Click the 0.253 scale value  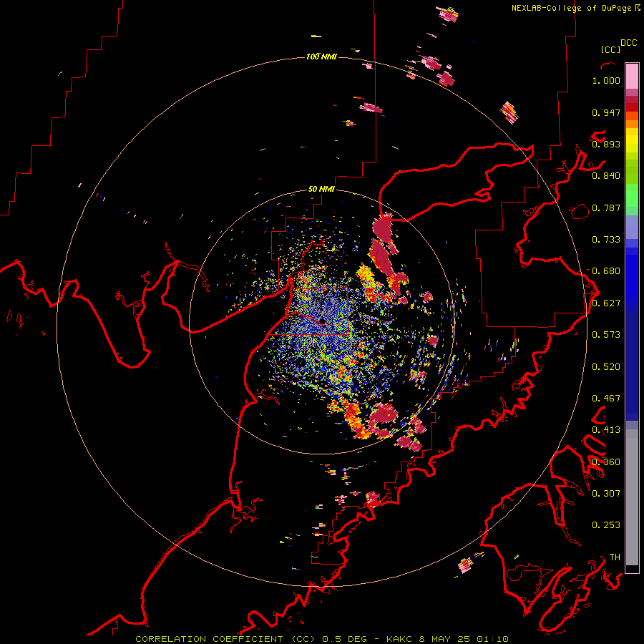606,525
